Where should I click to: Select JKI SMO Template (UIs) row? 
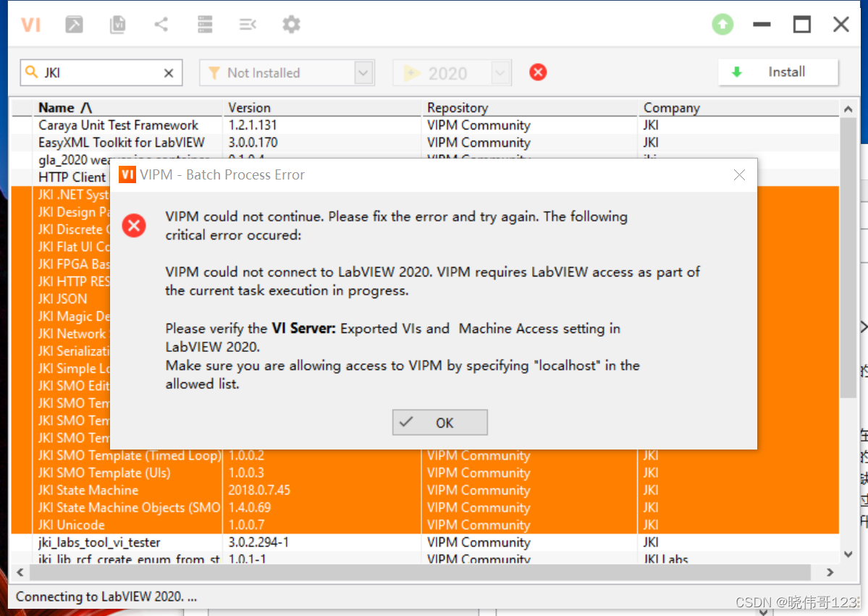(x=425, y=473)
